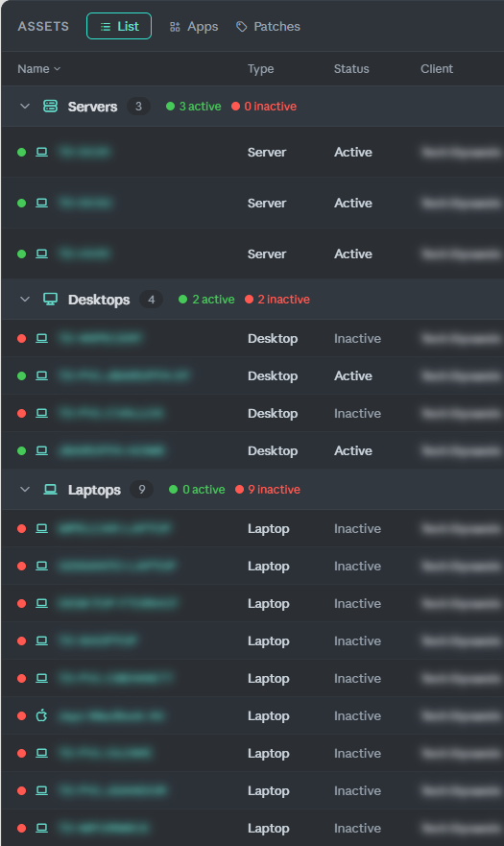Image resolution: width=504 pixels, height=846 pixels.
Task: Click the device icon of the first Server row
Action: coord(41,152)
